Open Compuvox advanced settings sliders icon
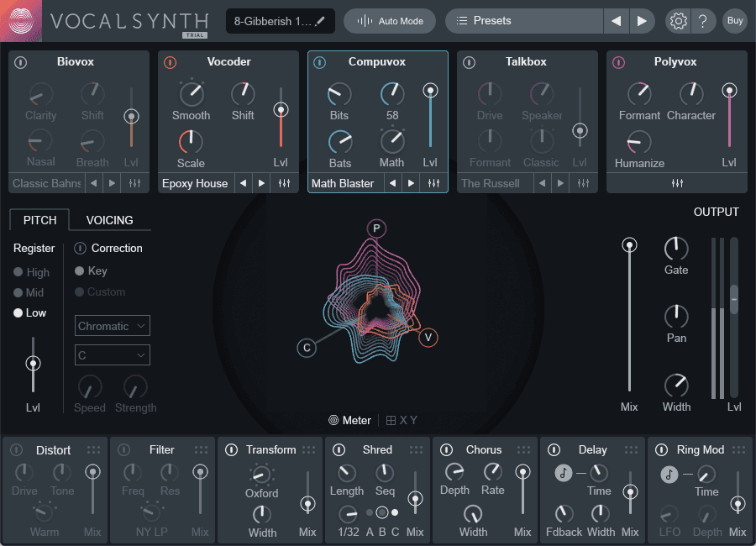 pos(434,183)
